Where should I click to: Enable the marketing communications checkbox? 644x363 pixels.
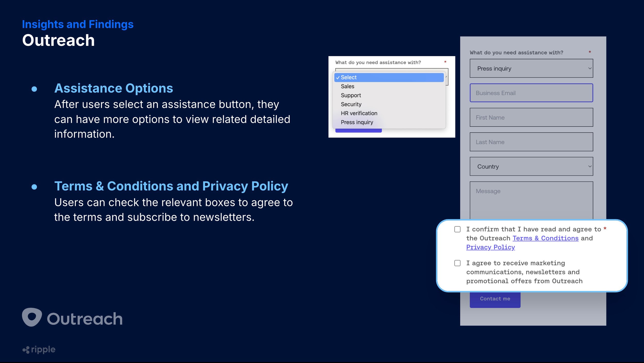[457, 263]
